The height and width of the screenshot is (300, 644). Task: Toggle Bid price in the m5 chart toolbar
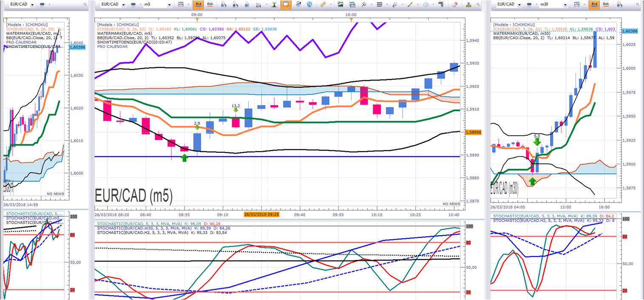click(198, 4)
